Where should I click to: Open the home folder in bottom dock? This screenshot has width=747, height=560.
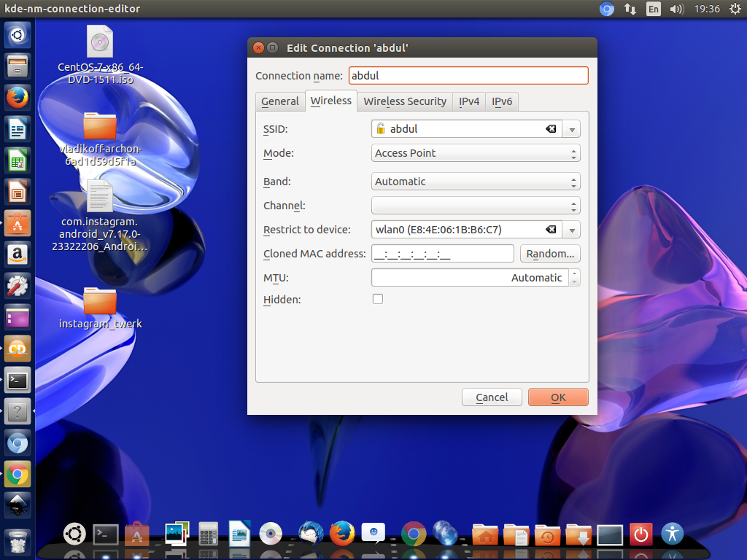(485, 534)
